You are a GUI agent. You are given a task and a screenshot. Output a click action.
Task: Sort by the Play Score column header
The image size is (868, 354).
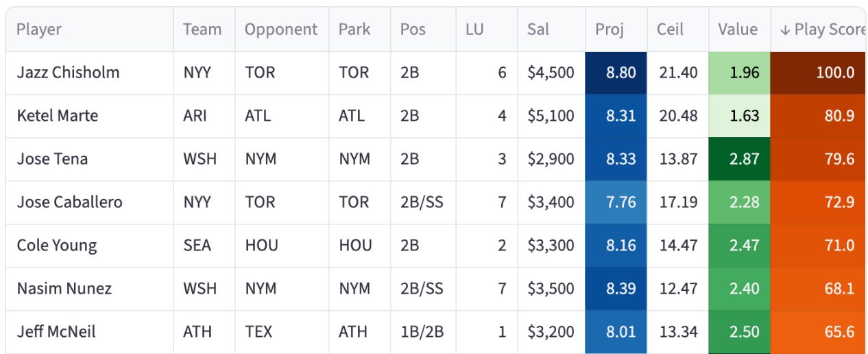coord(819,29)
